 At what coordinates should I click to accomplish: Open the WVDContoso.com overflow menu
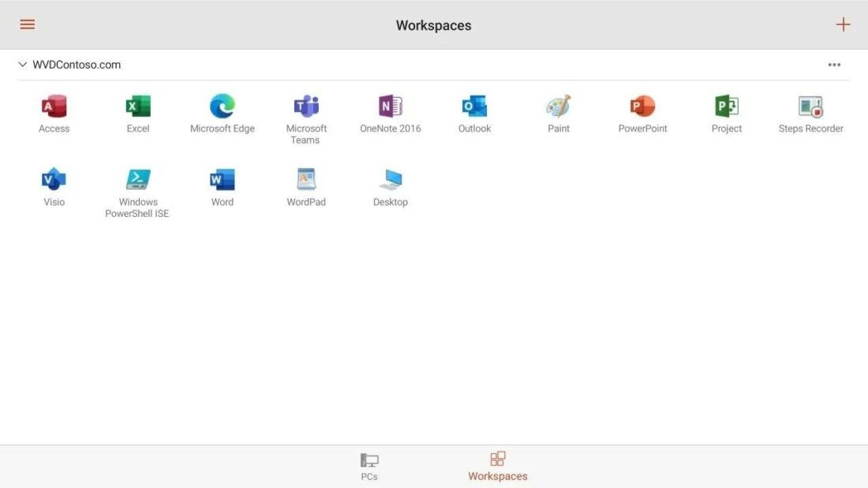(834, 64)
